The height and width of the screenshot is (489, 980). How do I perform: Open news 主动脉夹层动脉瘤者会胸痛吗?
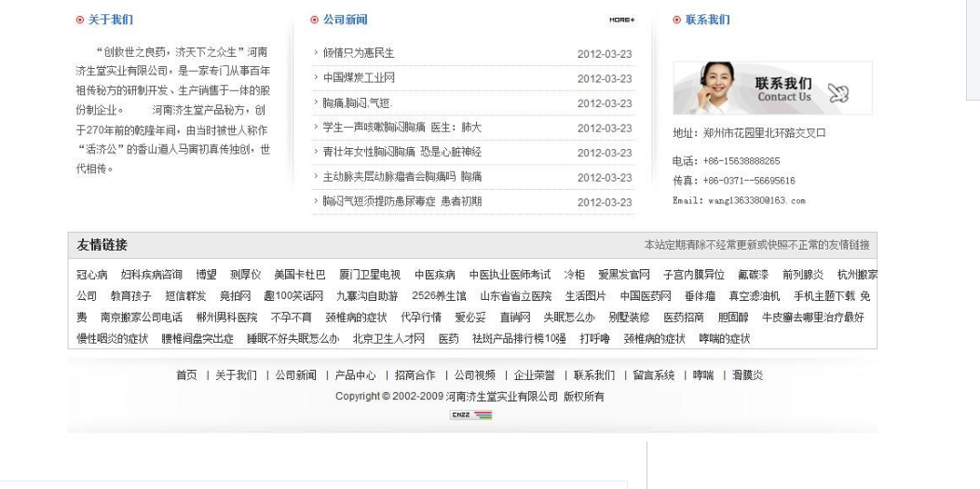[x=402, y=177]
